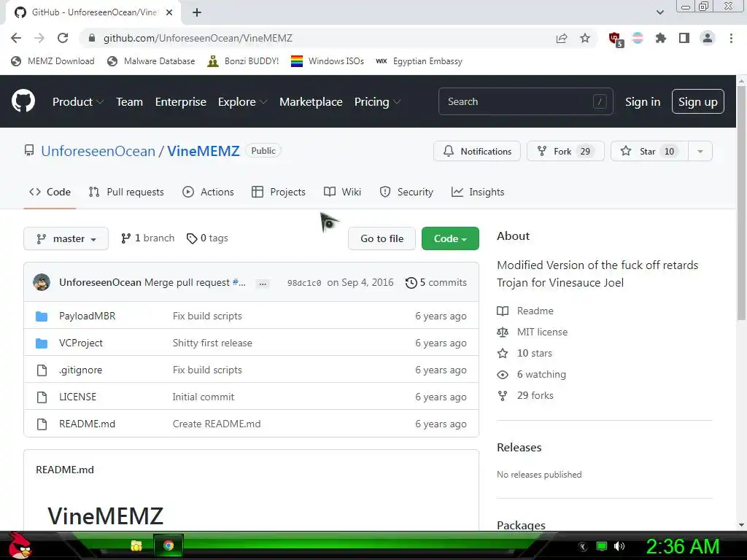Click UnforeseenOcean avatar in commit row

42,282
